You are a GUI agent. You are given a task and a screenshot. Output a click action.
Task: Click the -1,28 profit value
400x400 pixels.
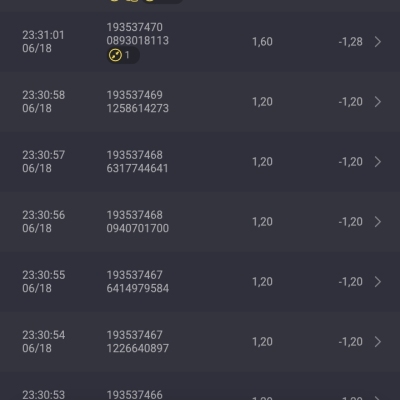point(350,42)
